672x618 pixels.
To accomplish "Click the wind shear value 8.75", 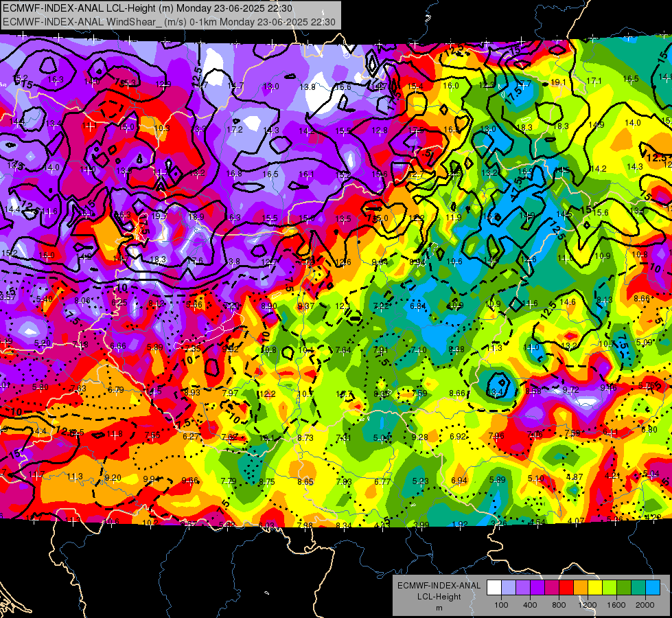I will tap(266, 482).
